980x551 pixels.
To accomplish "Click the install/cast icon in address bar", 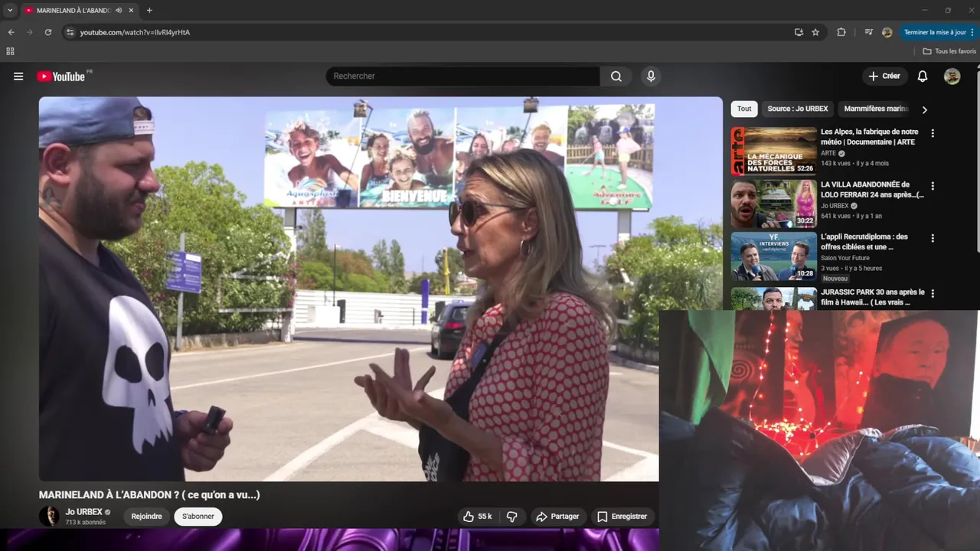I will tap(799, 32).
